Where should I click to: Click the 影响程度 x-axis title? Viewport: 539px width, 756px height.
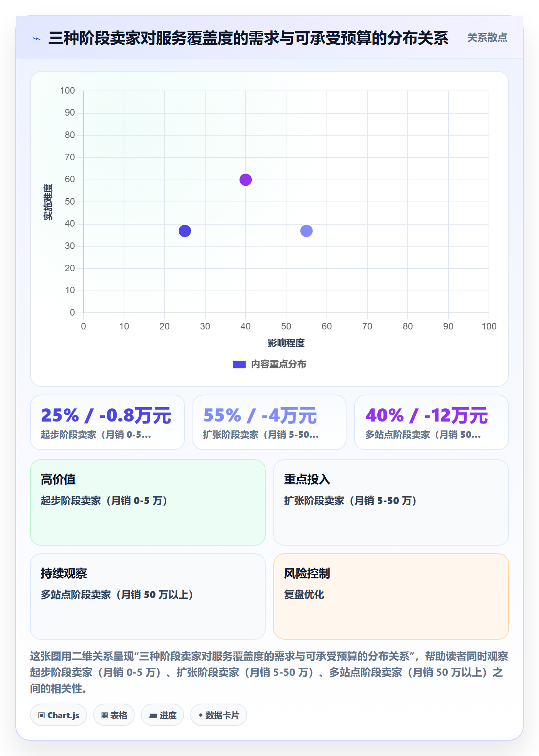pos(286,343)
